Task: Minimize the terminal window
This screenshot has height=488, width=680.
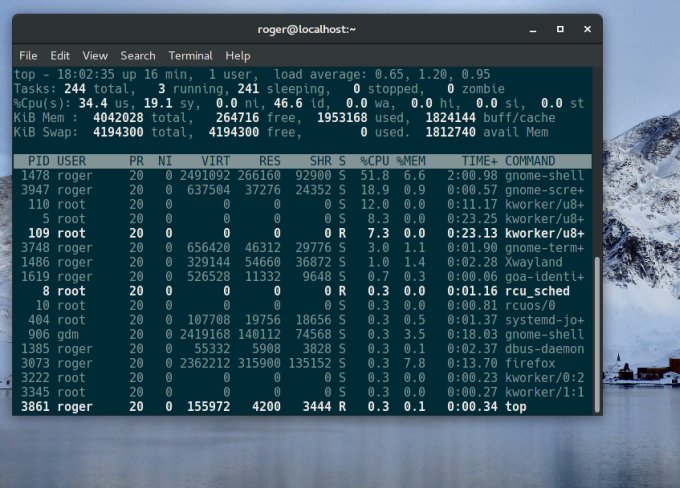Action: [532, 29]
